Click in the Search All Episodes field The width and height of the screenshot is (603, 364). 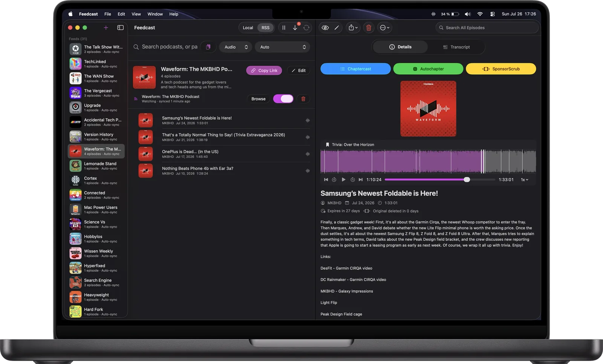[487, 28]
